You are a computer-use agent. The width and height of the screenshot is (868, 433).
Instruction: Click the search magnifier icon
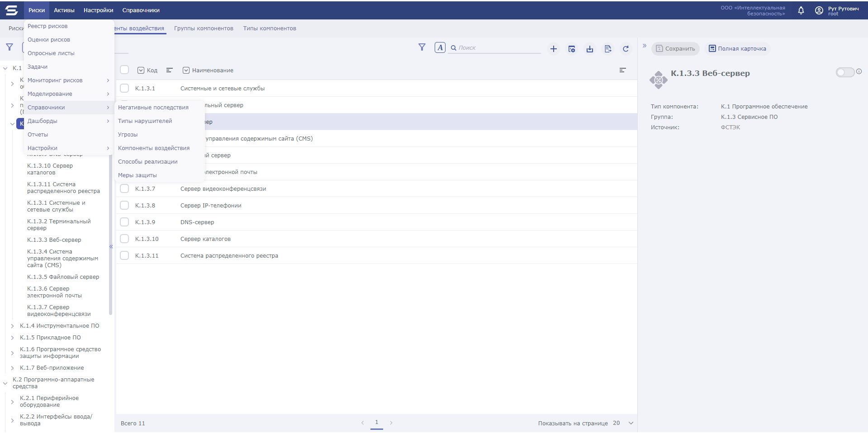click(454, 48)
